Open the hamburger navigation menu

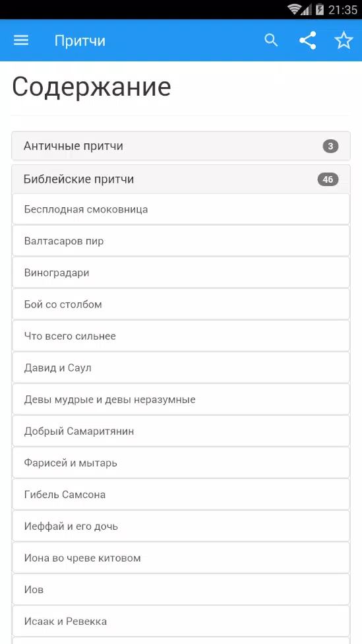pos(21,40)
